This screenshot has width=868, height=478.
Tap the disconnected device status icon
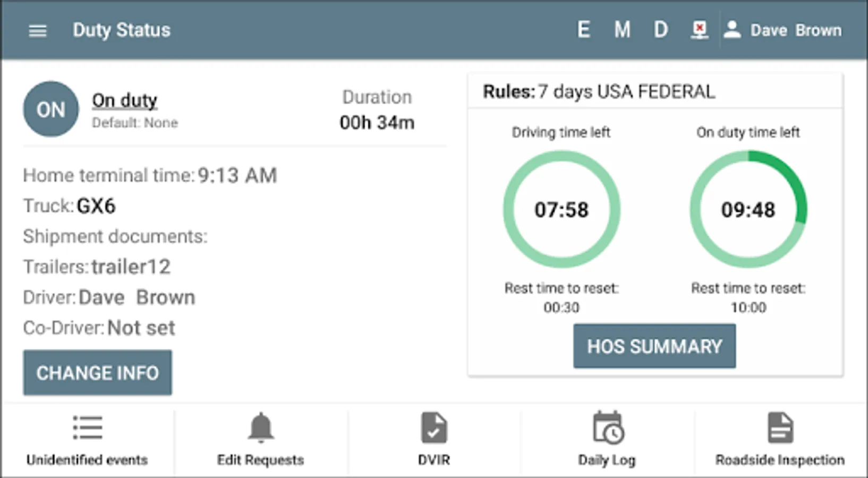699,30
